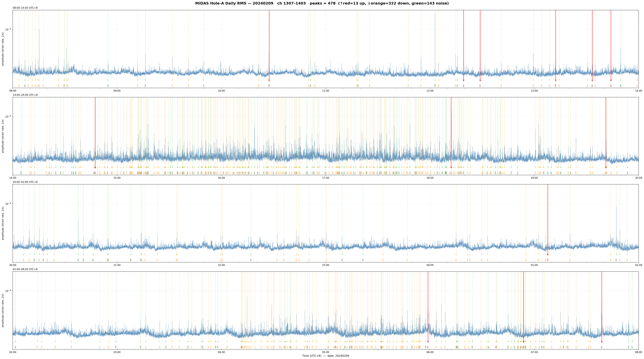
Task: Click the 10⁻⁸ y-tick of the 08:00–14:00 panel
Action: [8, 29]
